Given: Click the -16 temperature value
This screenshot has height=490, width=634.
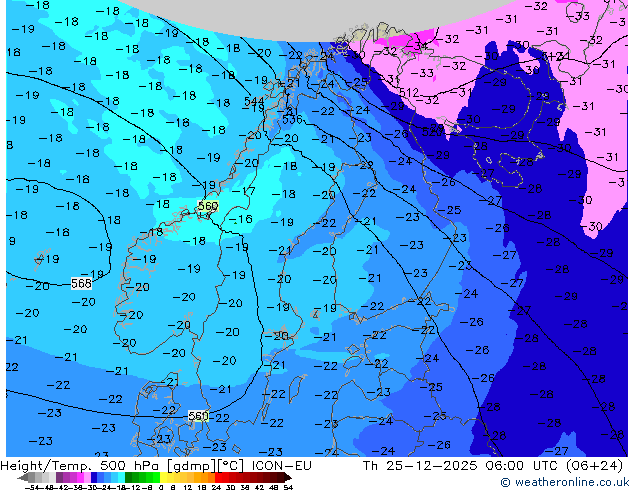Looking at the screenshot, I should (x=242, y=219).
